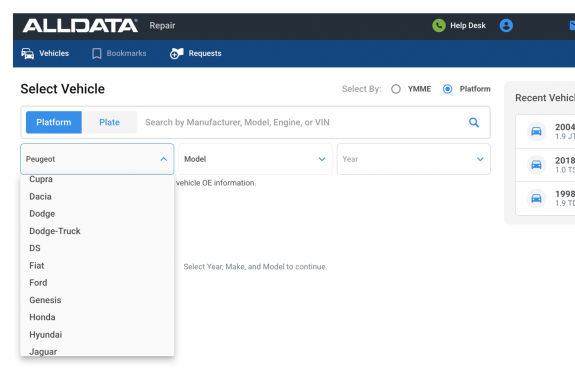
Task: Open the Requests menu item
Action: (195, 54)
